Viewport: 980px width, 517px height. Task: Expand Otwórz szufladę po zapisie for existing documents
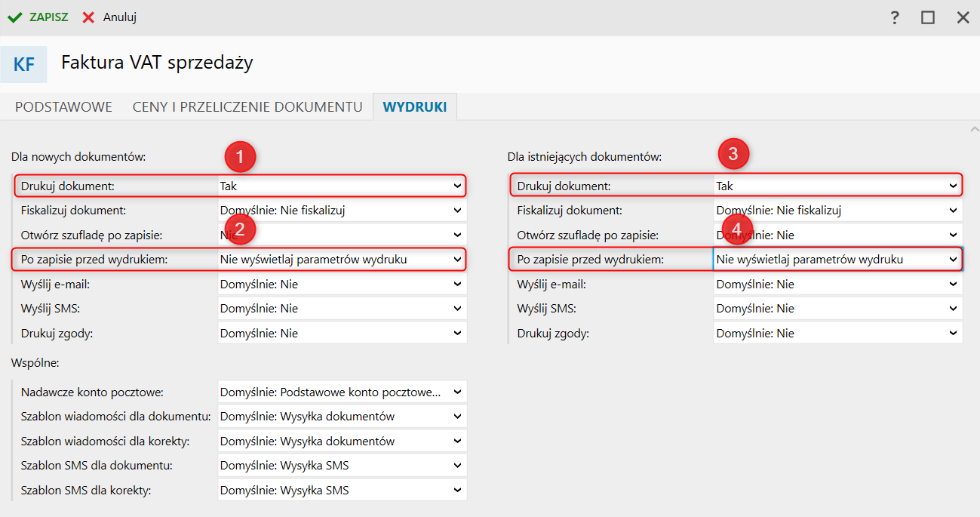[x=838, y=235]
